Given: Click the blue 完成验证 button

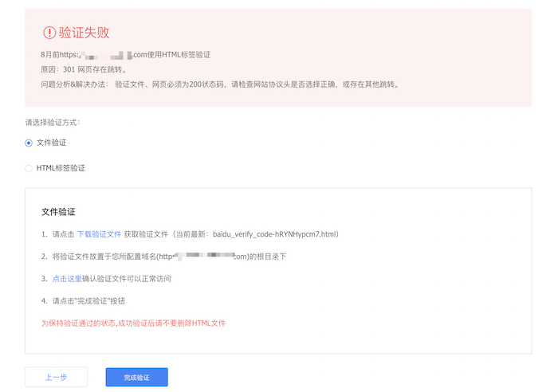Looking at the screenshot, I should pos(136,377).
